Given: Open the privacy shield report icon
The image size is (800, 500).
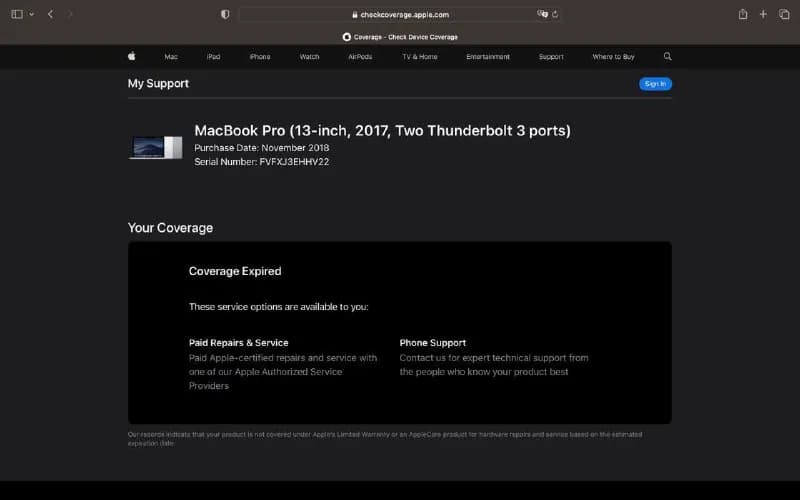Looking at the screenshot, I should [x=225, y=14].
